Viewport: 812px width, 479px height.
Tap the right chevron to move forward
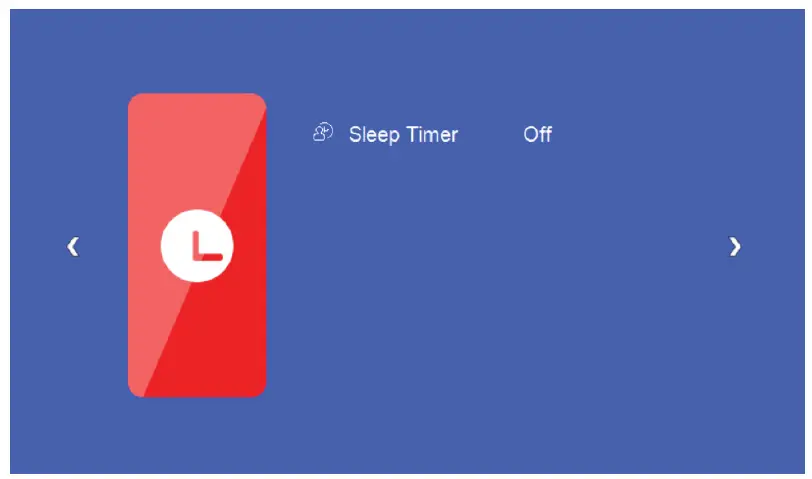click(735, 246)
